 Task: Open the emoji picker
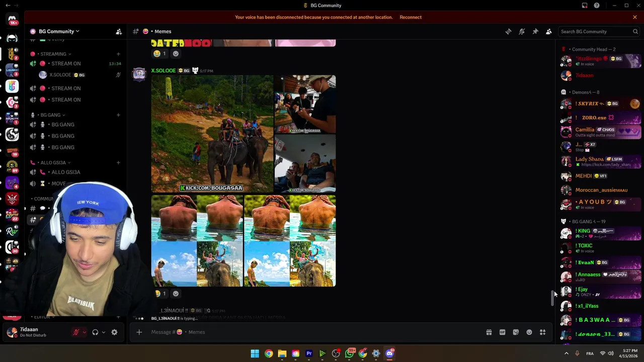click(x=529, y=332)
